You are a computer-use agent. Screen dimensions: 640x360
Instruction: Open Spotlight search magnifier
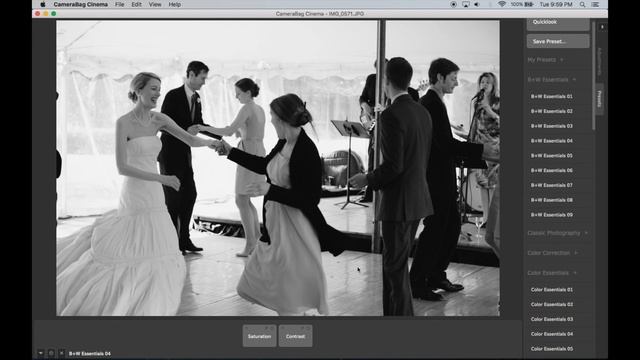point(582,4)
